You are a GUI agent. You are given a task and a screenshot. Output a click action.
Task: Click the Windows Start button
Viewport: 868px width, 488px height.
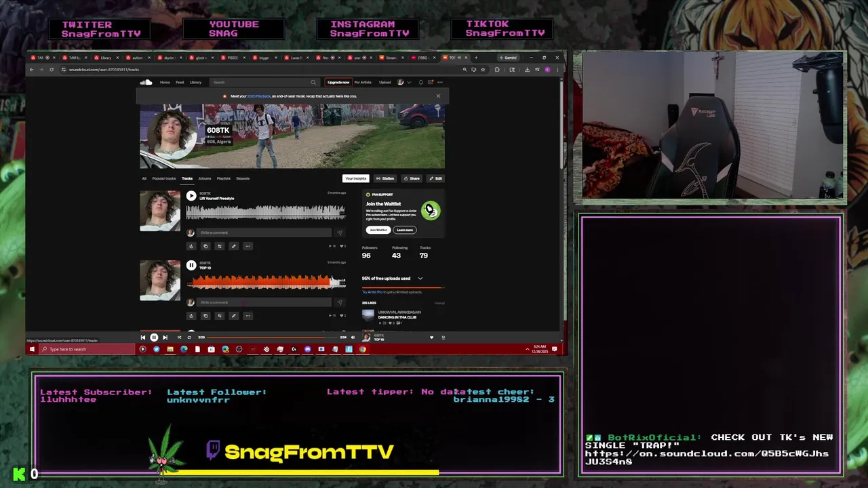coord(32,349)
